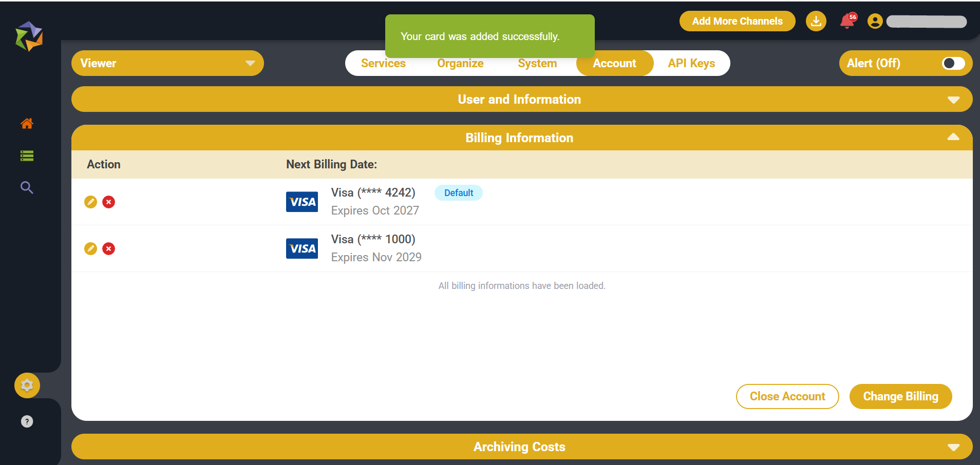
Task: Toggle the Alert (Off) switch
Action: pyautogui.click(x=953, y=63)
